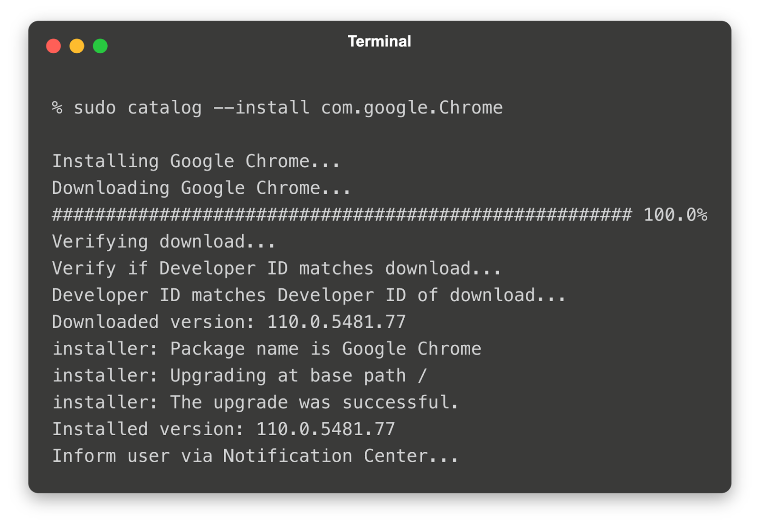The height and width of the screenshot is (532, 760).
Task: Select the Developer ID matches Developer ID line
Action: [x=309, y=295]
